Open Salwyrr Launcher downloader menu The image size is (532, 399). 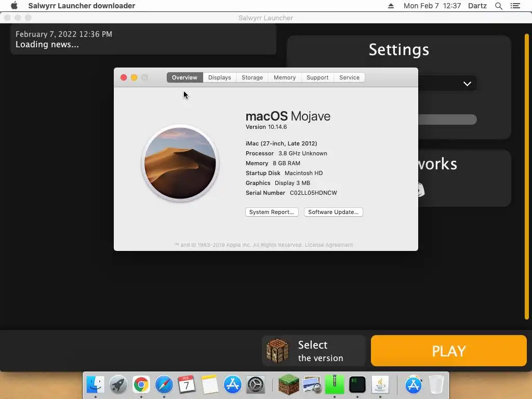pyautogui.click(x=82, y=6)
